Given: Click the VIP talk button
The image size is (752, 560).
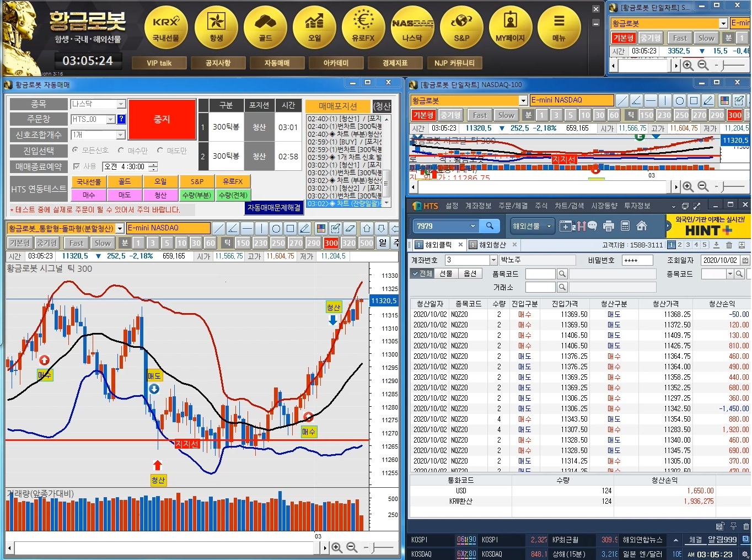Looking at the screenshot, I should pos(159,63).
